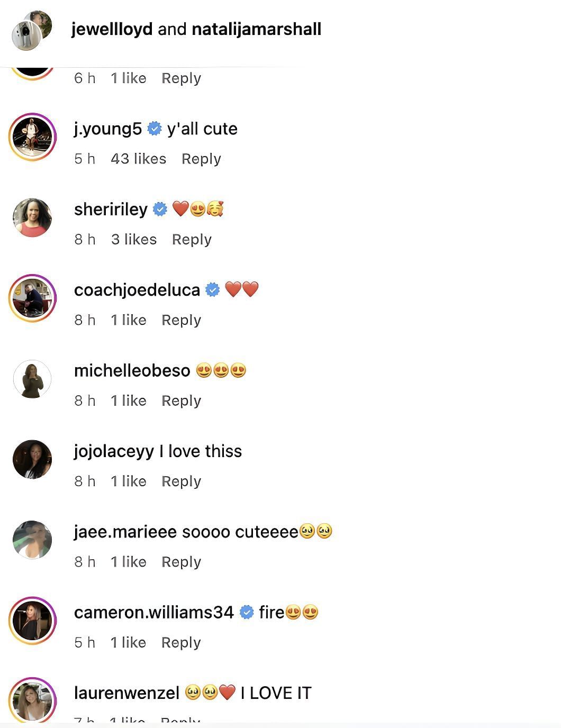This screenshot has width=561, height=728.
Task: Open natalijamarshall profile from header
Action: click(x=256, y=29)
